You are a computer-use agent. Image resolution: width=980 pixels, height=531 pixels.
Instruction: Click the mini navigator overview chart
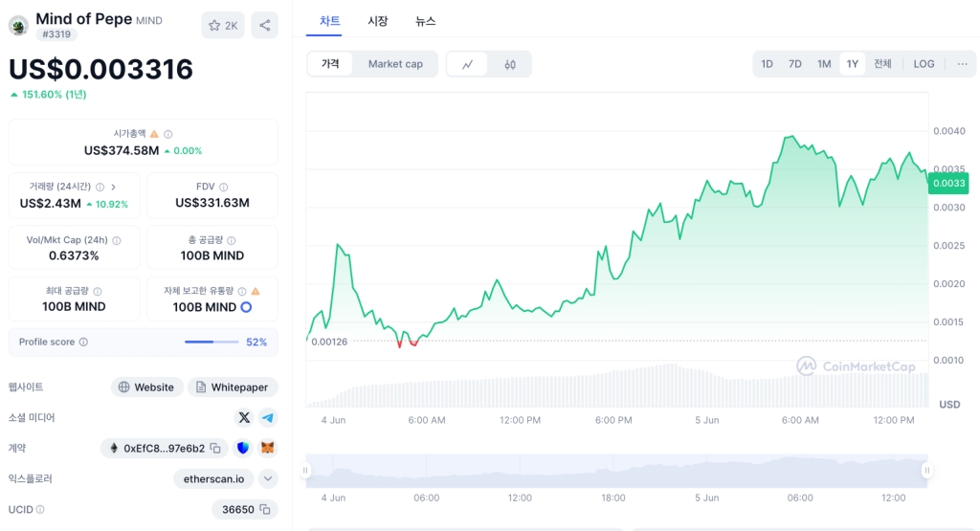616,471
